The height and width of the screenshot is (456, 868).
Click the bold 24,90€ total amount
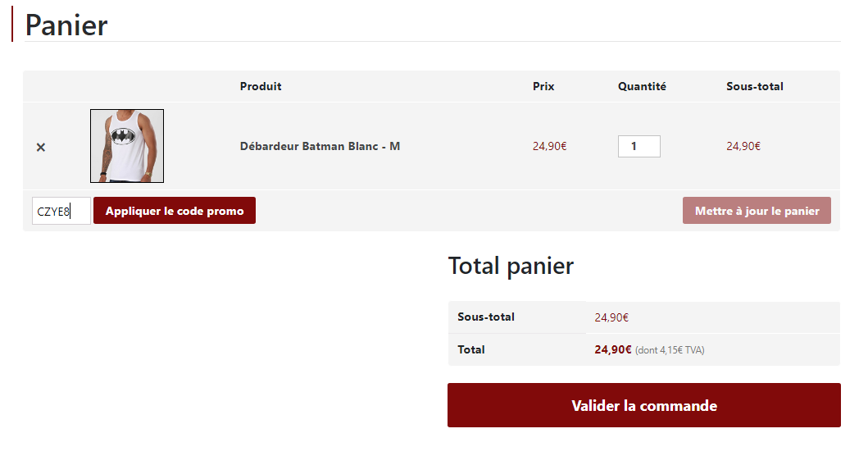pyautogui.click(x=612, y=349)
